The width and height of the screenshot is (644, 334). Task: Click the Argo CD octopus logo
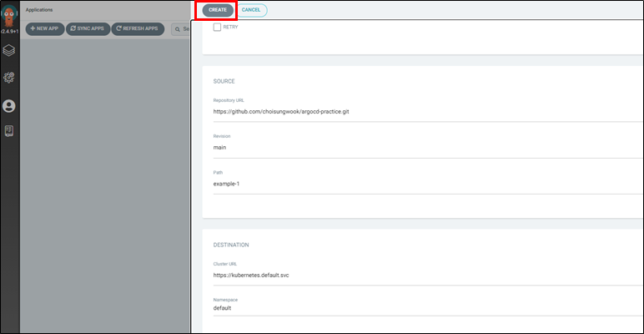pyautogui.click(x=8, y=15)
